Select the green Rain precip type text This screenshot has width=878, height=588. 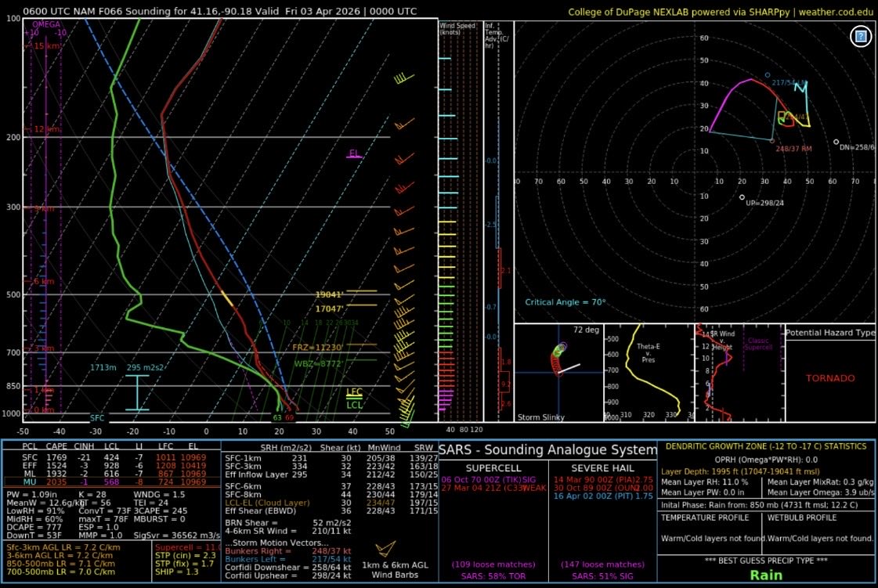point(765,575)
